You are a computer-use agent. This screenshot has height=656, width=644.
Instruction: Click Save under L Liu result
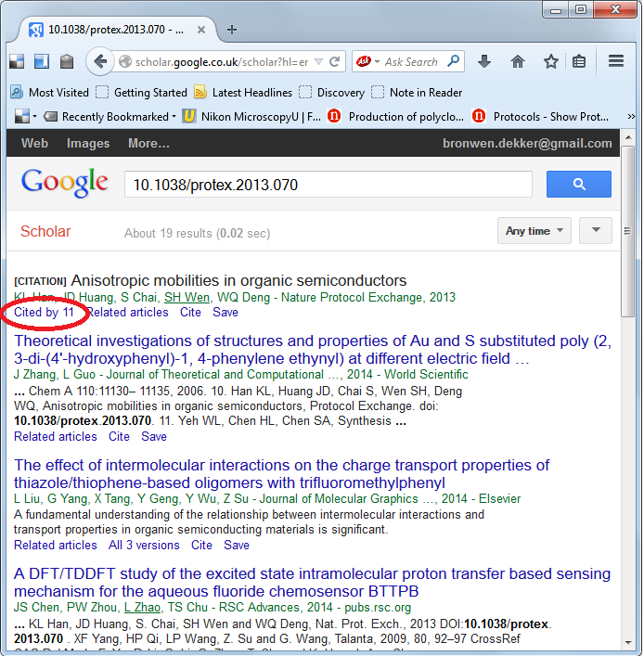[x=236, y=546]
